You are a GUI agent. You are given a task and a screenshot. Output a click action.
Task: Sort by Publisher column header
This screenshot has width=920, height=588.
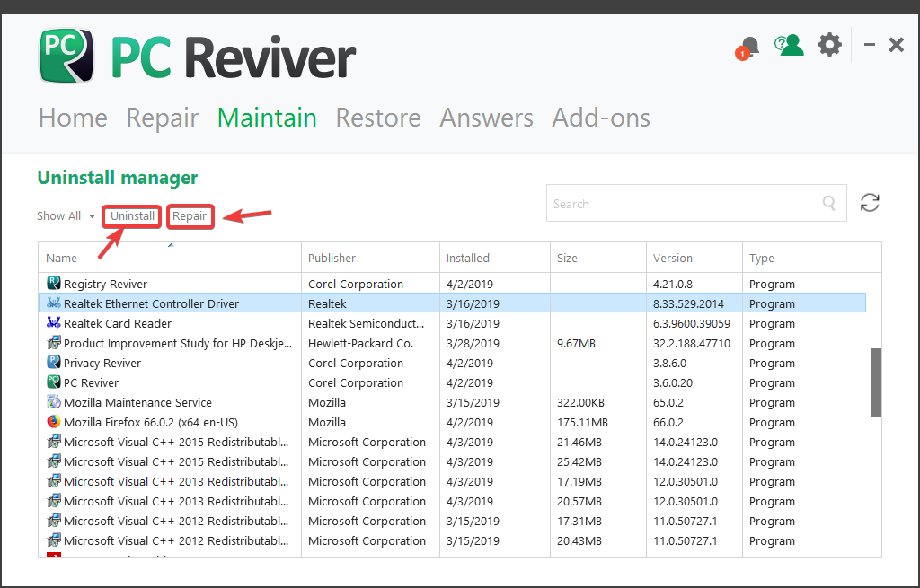[x=370, y=258]
